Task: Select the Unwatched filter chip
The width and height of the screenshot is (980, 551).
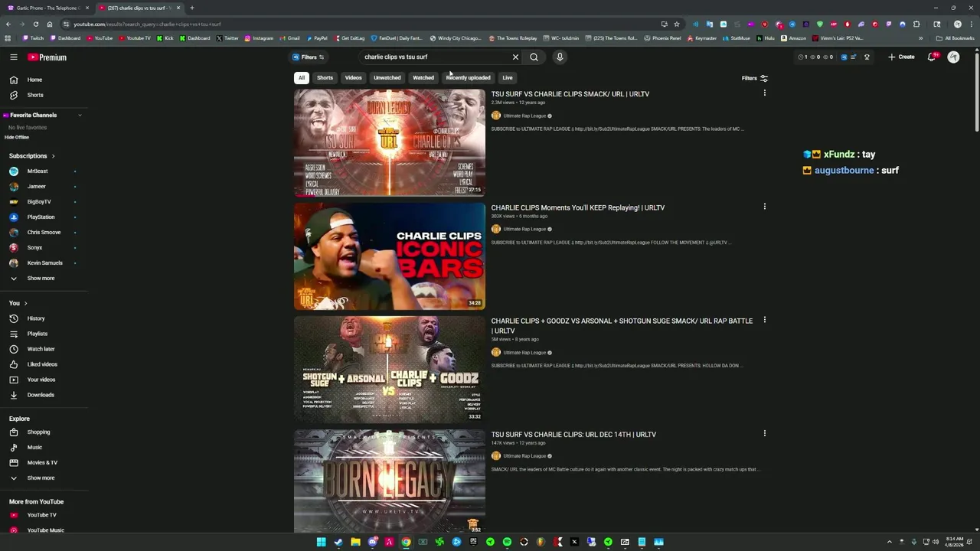Action: pyautogui.click(x=387, y=77)
